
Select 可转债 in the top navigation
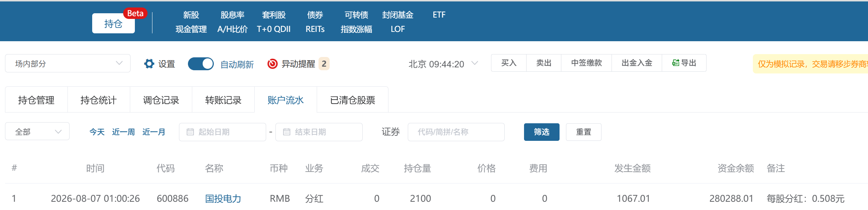coord(356,15)
